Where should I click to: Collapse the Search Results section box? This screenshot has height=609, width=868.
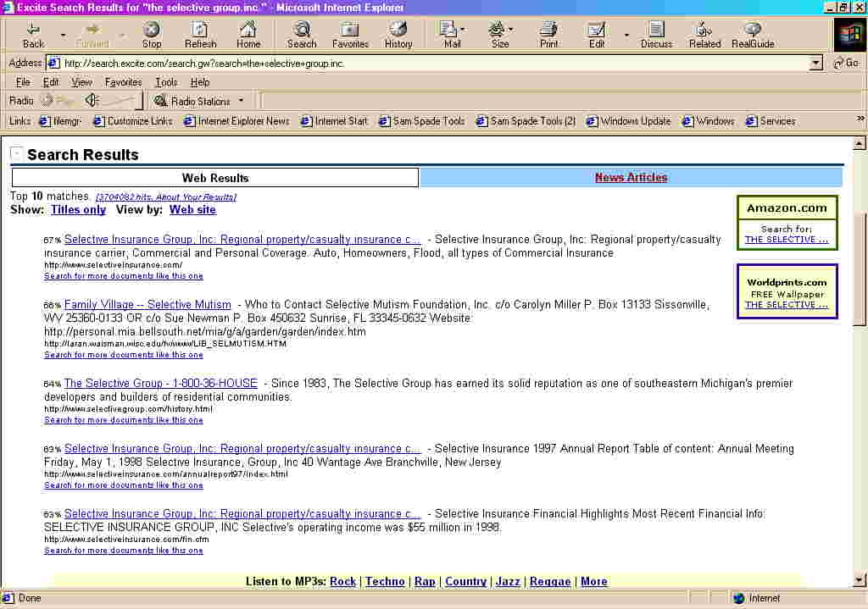pos(16,154)
